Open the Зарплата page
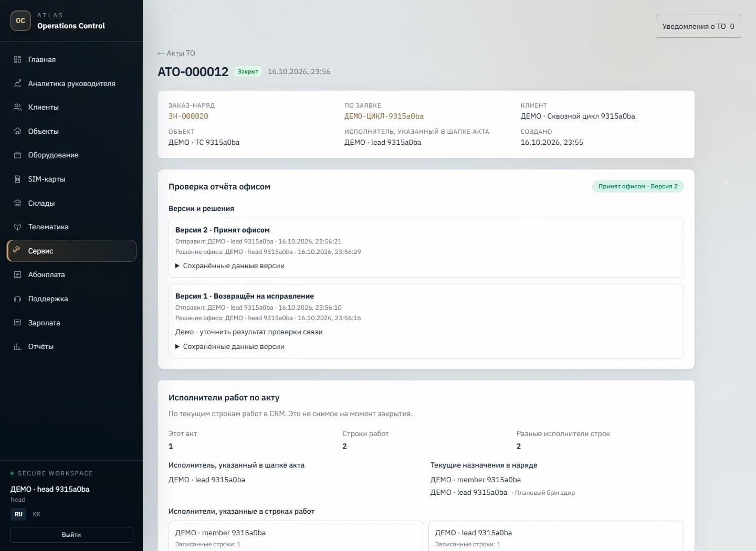Viewport: 756px width, 551px height. click(x=71, y=323)
